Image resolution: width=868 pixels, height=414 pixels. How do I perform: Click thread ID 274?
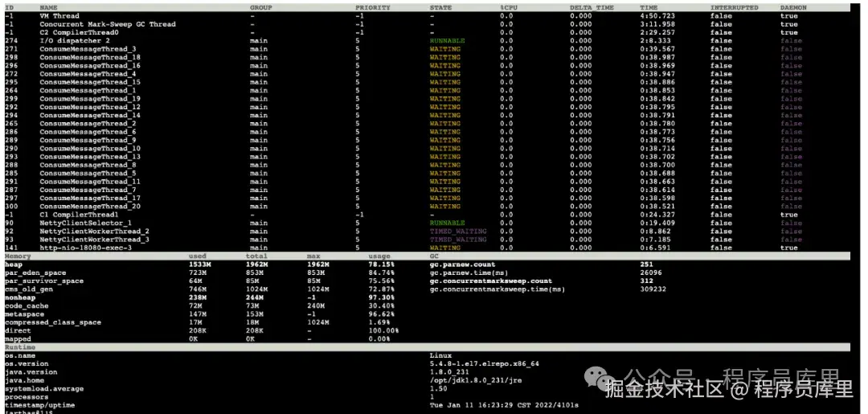click(x=11, y=41)
